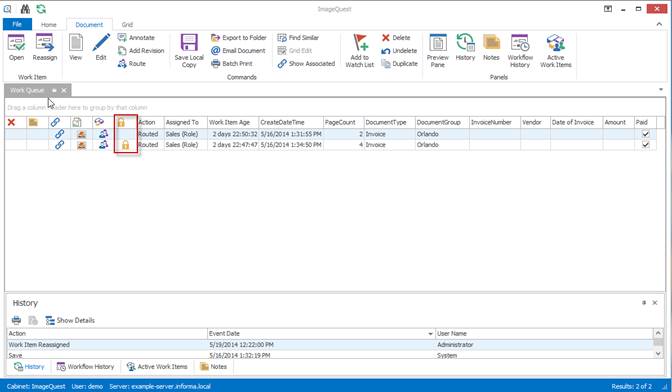Image resolution: width=672 pixels, height=392 pixels.
Task: Switch to bottom Notes tab
Action: coord(213,367)
